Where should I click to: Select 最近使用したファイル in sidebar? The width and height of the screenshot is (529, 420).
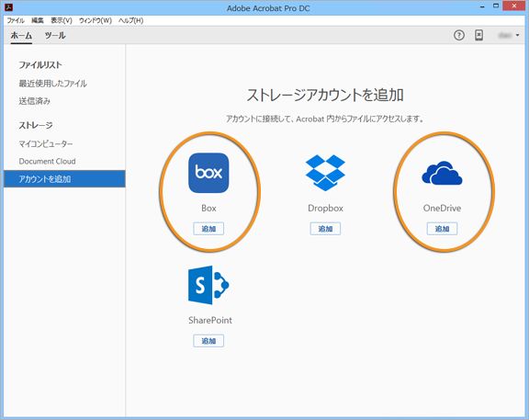pyautogui.click(x=52, y=84)
